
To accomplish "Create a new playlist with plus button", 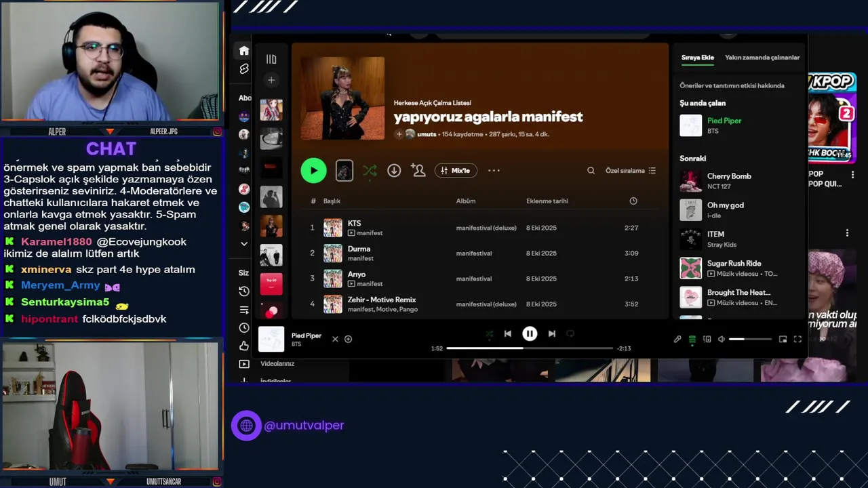I will pos(271,80).
